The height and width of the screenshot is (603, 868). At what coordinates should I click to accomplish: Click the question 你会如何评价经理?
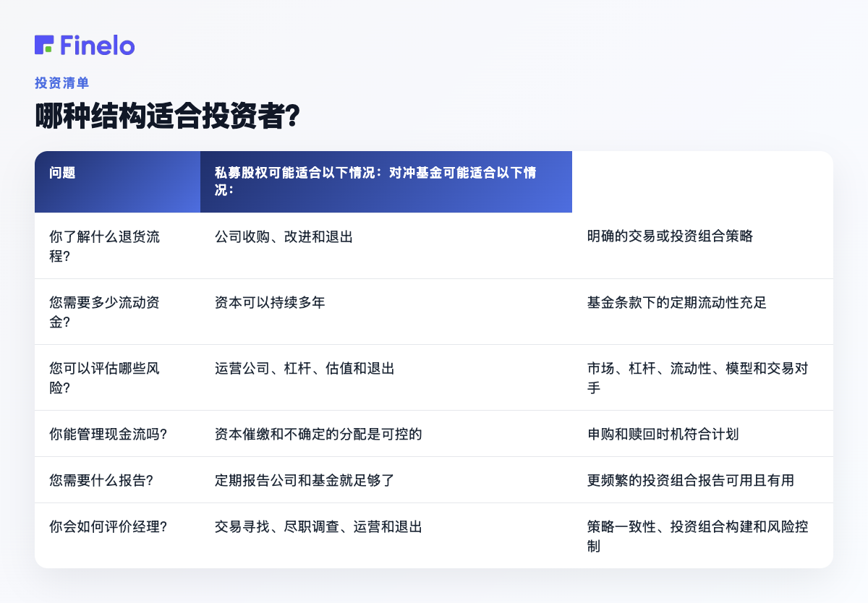(109, 526)
